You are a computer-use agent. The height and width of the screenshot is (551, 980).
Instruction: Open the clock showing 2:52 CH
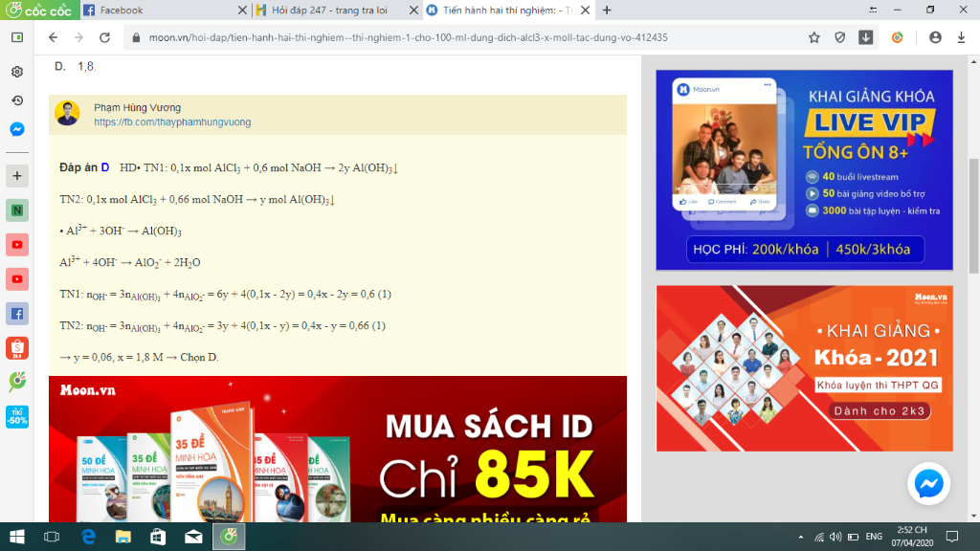click(912, 537)
